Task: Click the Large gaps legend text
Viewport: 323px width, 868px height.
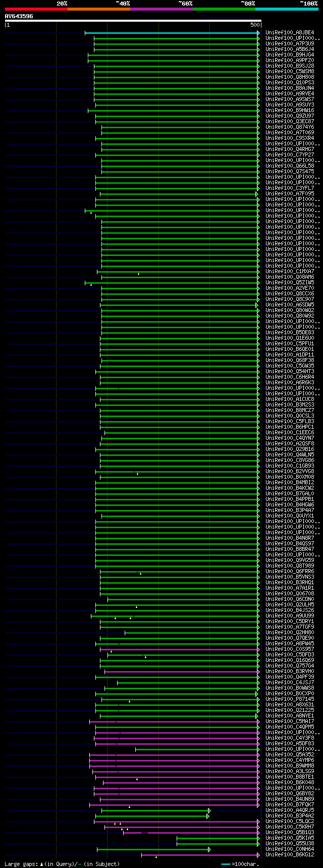Action: 62,864
